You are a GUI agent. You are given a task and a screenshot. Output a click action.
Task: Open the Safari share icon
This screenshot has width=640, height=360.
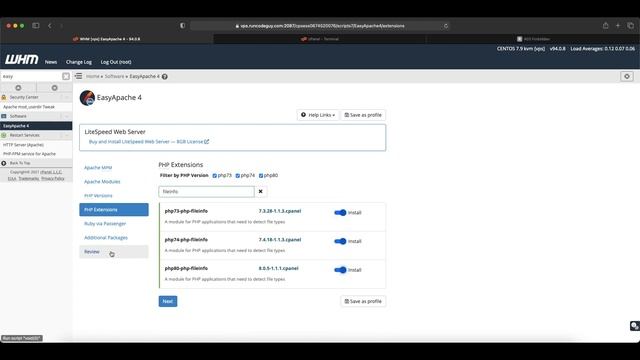[606, 25]
